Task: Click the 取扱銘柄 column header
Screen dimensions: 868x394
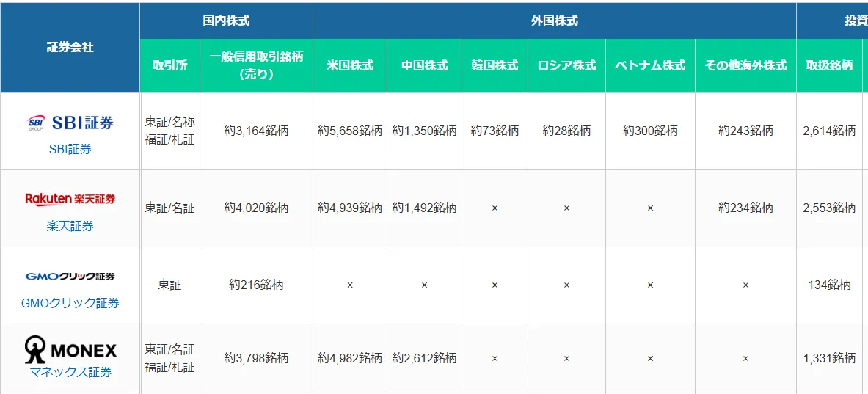Action: click(829, 65)
